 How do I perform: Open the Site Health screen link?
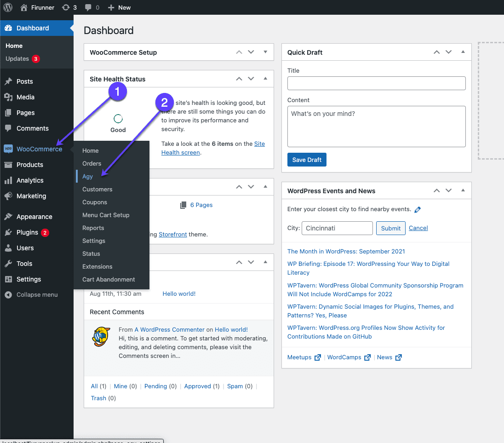tap(213, 148)
